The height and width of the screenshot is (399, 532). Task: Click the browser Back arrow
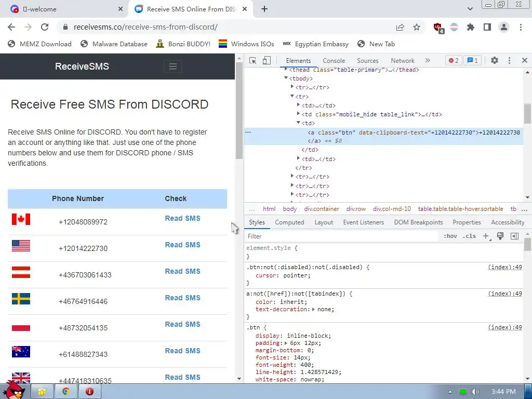(x=11, y=27)
